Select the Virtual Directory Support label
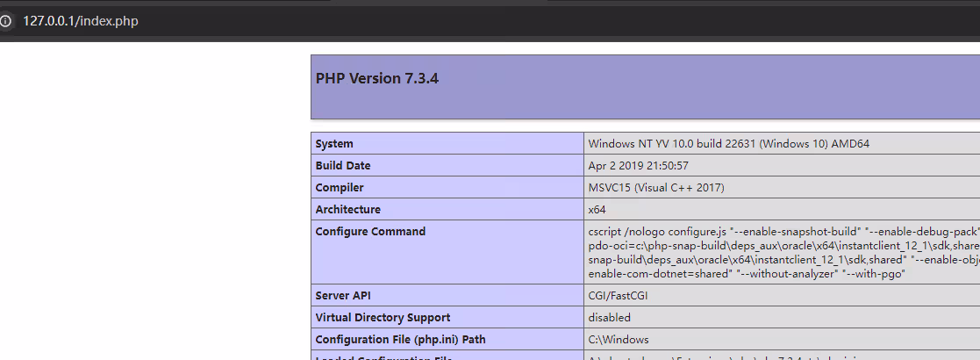The width and height of the screenshot is (980, 360). [x=383, y=318]
